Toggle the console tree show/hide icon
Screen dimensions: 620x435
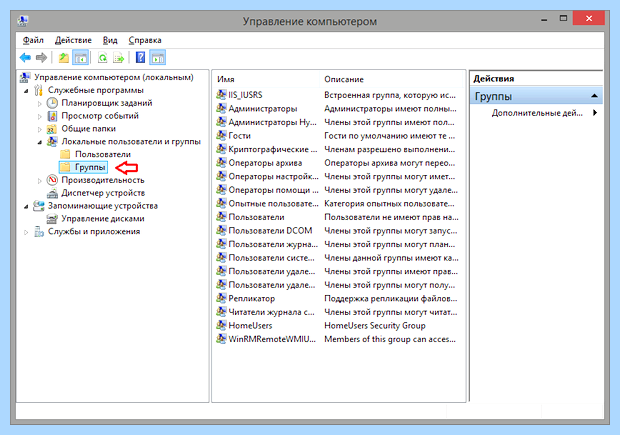81,58
